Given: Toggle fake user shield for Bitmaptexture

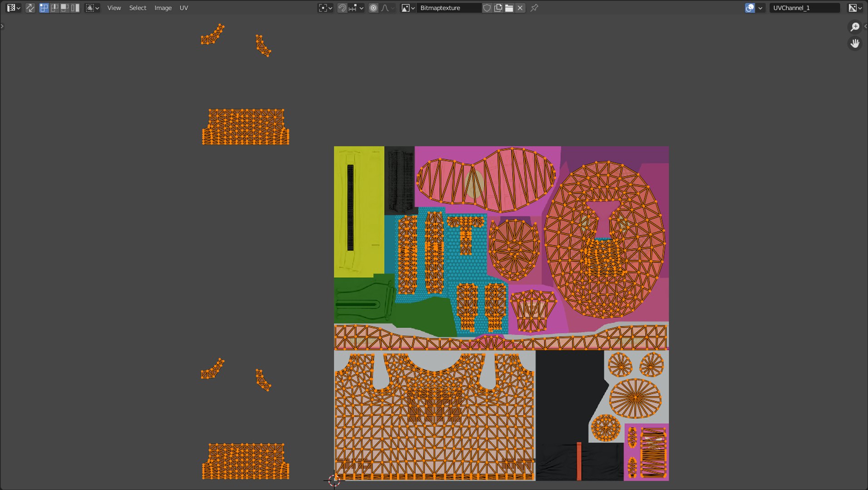Looking at the screenshot, I should [x=487, y=8].
